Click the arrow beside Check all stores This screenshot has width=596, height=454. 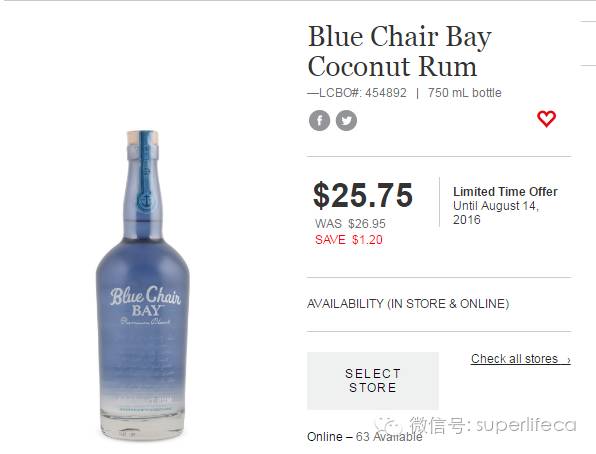click(568, 360)
